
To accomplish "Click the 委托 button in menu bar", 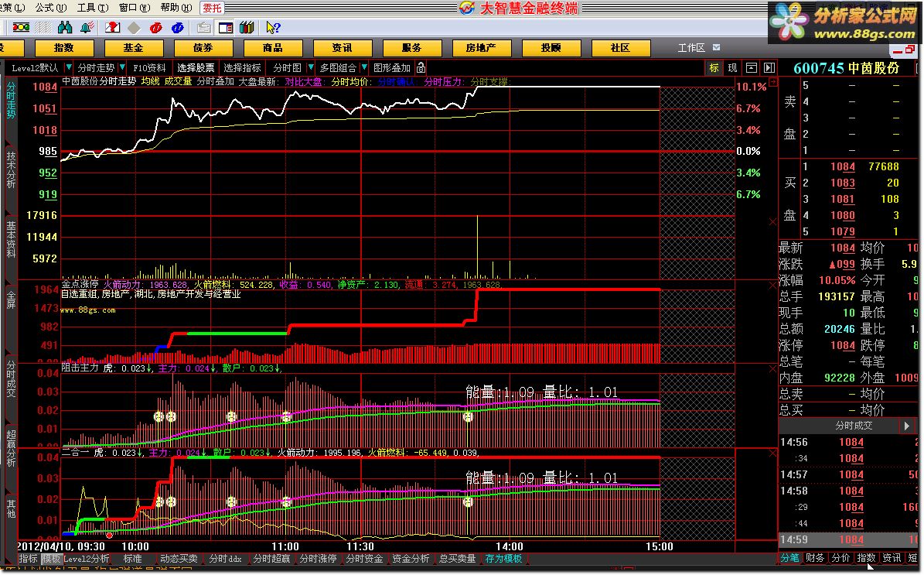I will (x=212, y=9).
